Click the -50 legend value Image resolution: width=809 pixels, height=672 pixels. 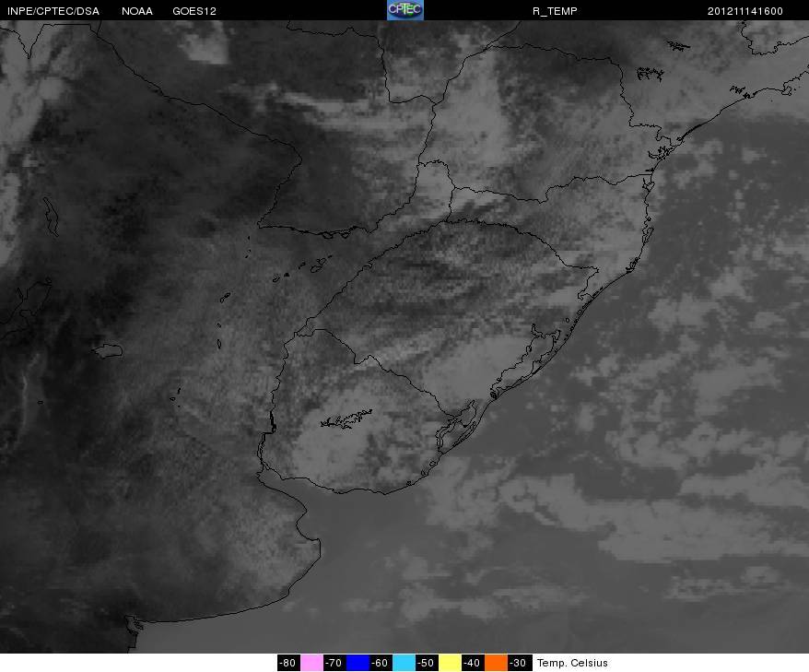coord(427,663)
